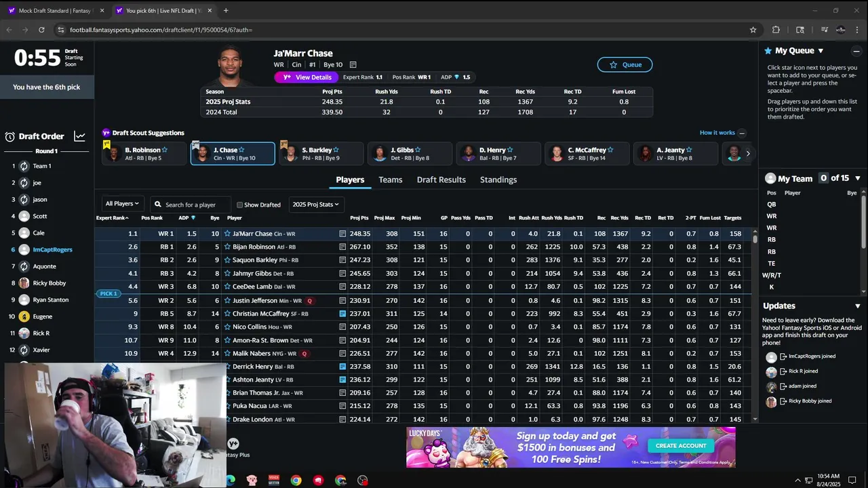Enable the Show Drafted checkbox
This screenshot has height=488, width=868.
tap(239, 205)
